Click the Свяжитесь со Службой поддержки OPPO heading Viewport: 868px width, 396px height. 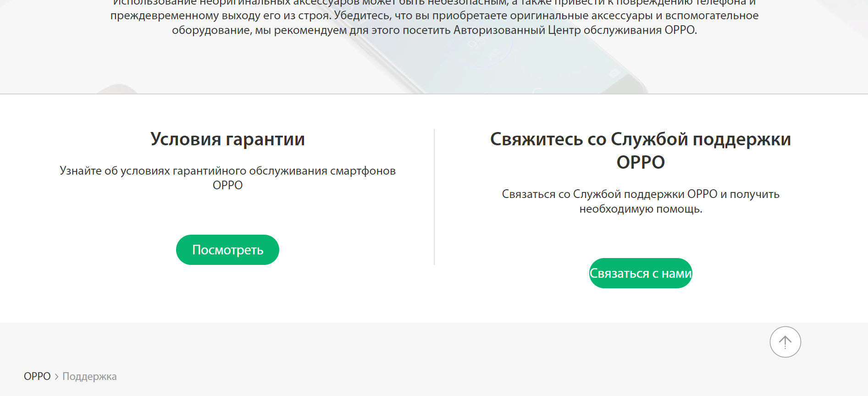coord(641,150)
